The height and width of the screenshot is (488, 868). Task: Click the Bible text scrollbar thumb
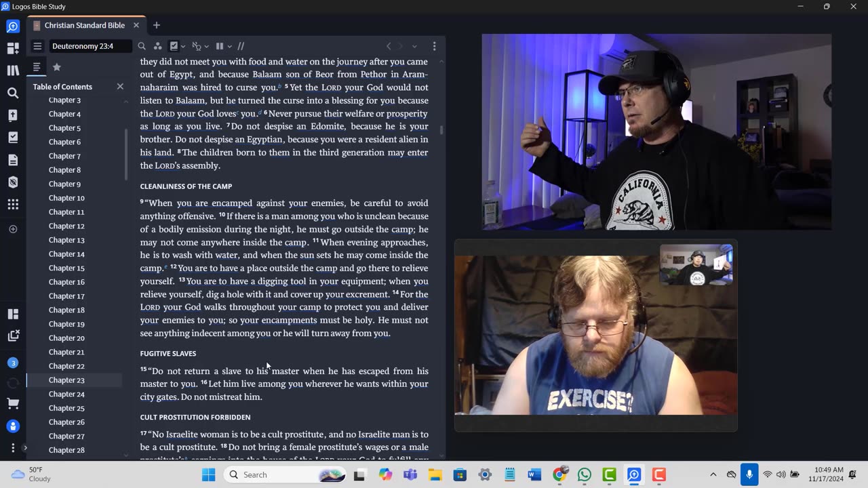(x=442, y=130)
